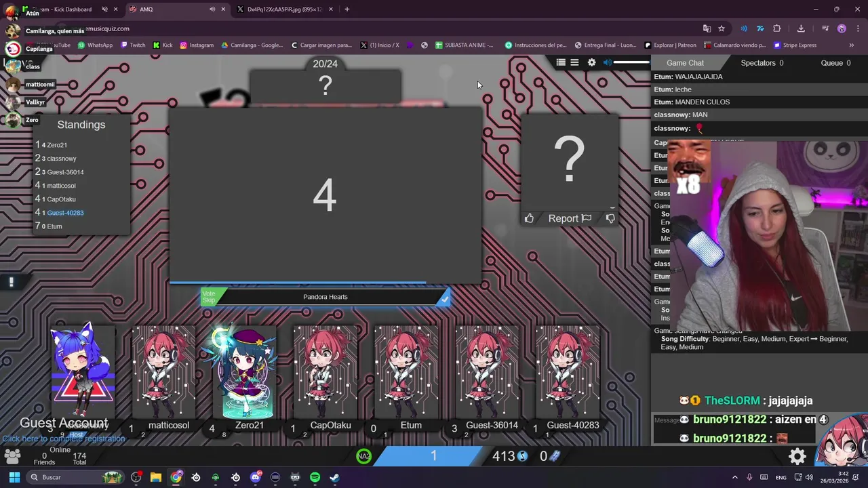Open Spotify from the taskbar
The height and width of the screenshot is (488, 868).
315,477
